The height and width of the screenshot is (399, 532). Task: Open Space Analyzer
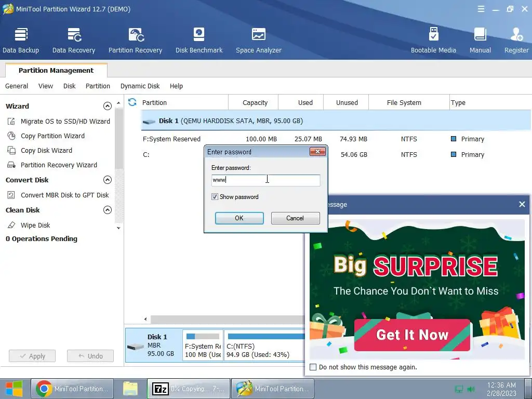coord(259,41)
